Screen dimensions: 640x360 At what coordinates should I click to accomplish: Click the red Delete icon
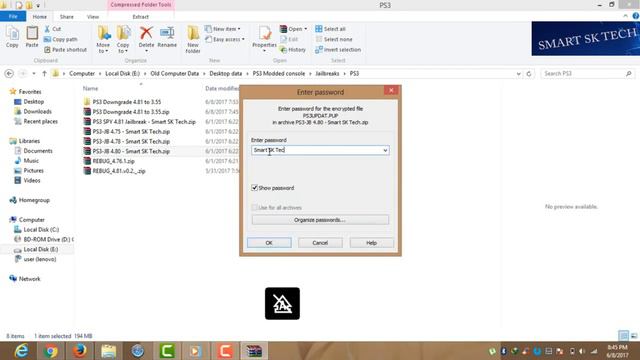[x=146, y=33]
